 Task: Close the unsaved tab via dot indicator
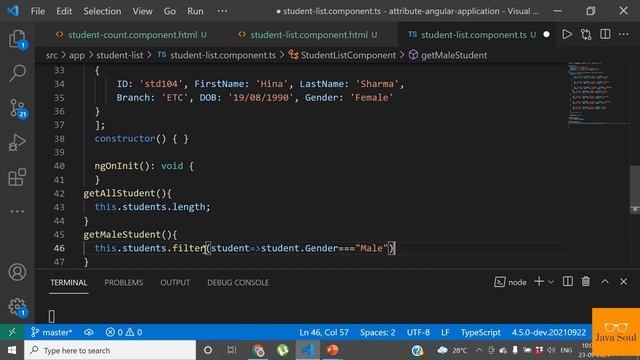pos(547,35)
